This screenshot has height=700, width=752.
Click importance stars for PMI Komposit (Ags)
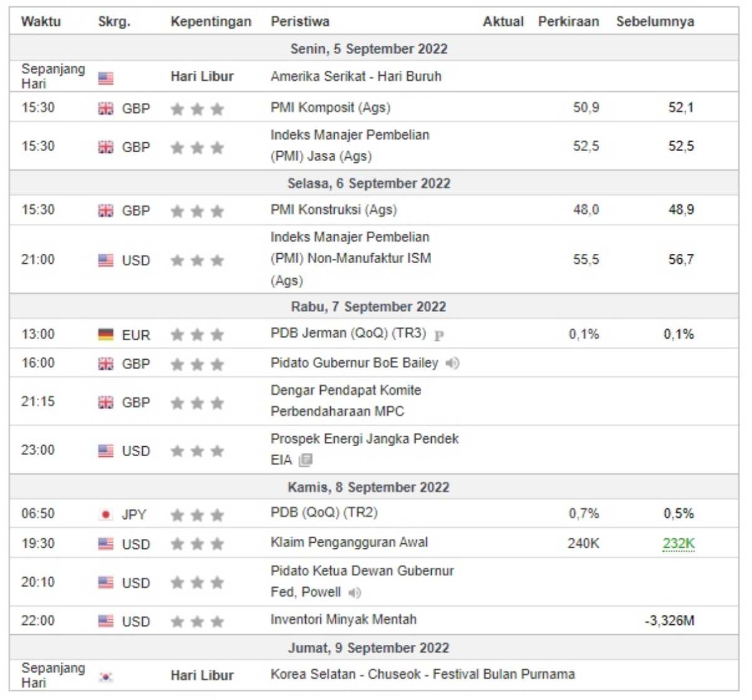[x=197, y=109]
